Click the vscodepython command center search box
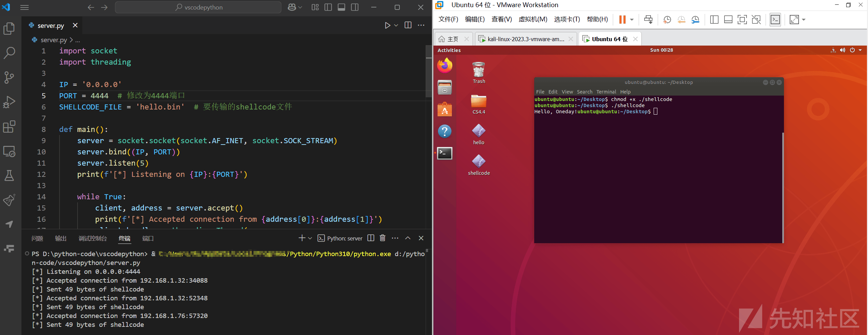The image size is (868, 335). 198,7
